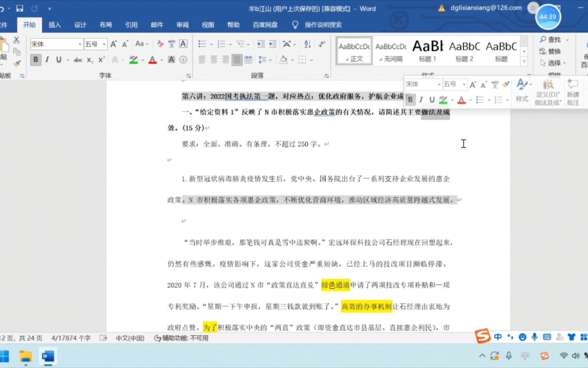Click the superscript x² icon
The width and height of the screenshot is (588, 368).
click(101, 60)
